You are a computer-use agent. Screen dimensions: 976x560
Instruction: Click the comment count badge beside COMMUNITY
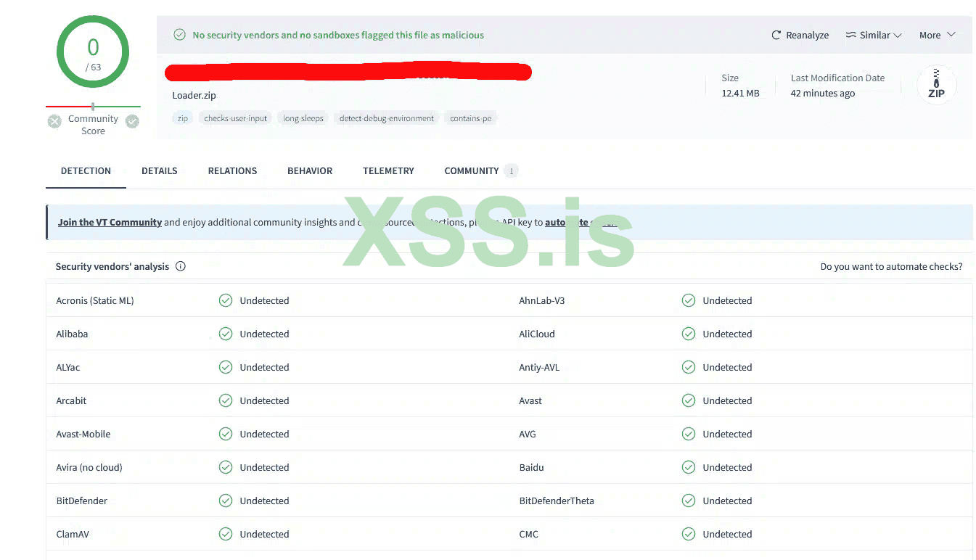pyautogui.click(x=511, y=171)
